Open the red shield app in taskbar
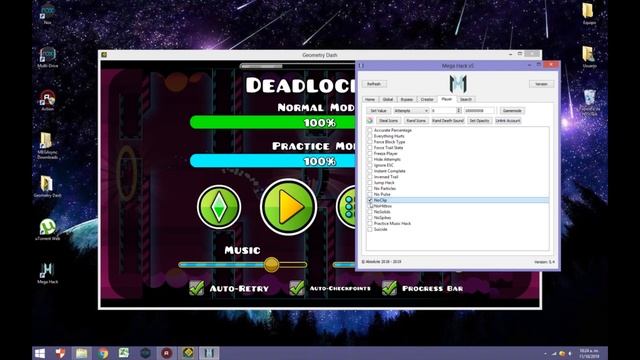640x360 pixels. 60,353
